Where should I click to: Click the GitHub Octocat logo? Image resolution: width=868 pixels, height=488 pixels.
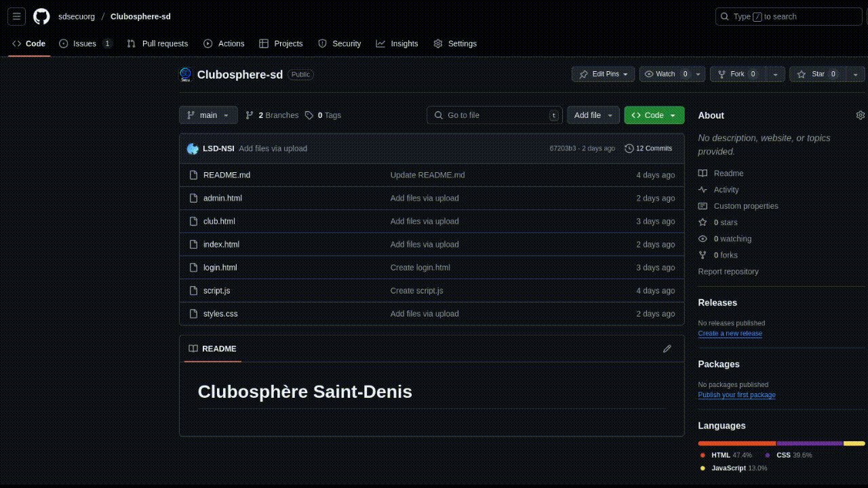41,16
